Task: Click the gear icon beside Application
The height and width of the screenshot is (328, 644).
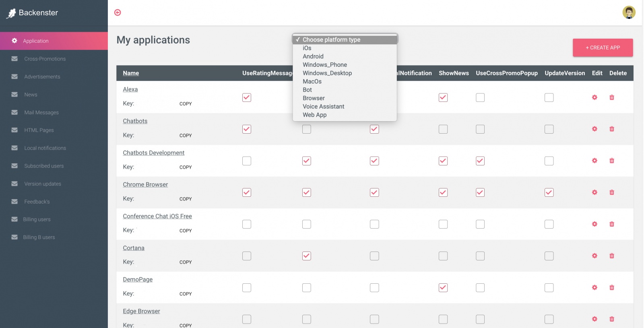Action: tap(14, 41)
